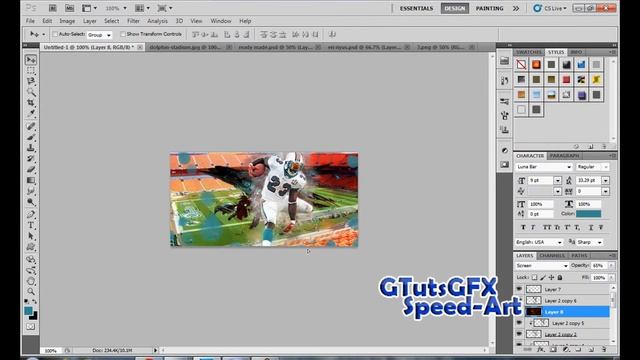Toggle visibility of Layer 2 copy 2
The image size is (640, 360).
(519, 334)
